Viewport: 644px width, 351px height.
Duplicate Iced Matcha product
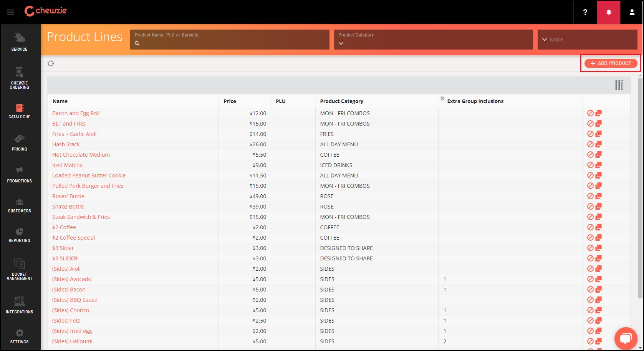pos(598,165)
